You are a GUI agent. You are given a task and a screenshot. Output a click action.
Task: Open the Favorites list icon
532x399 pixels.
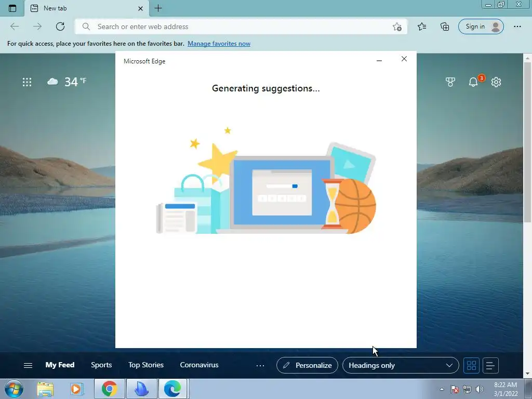(x=422, y=26)
